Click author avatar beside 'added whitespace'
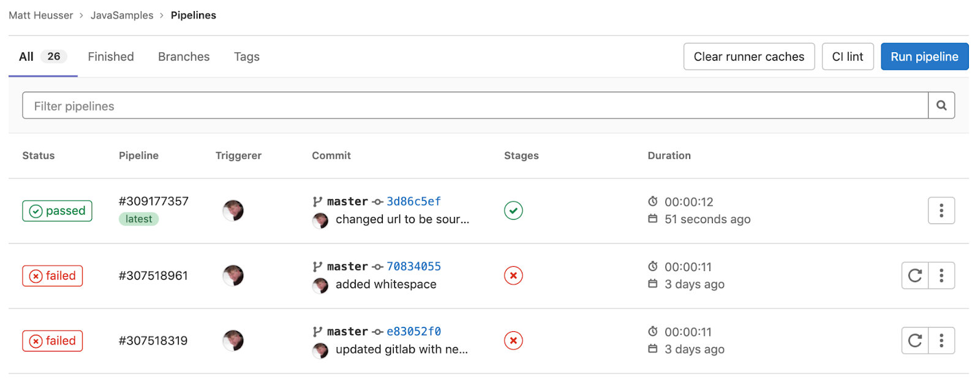Image resolution: width=980 pixels, height=379 pixels. click(x=320, y=286)
